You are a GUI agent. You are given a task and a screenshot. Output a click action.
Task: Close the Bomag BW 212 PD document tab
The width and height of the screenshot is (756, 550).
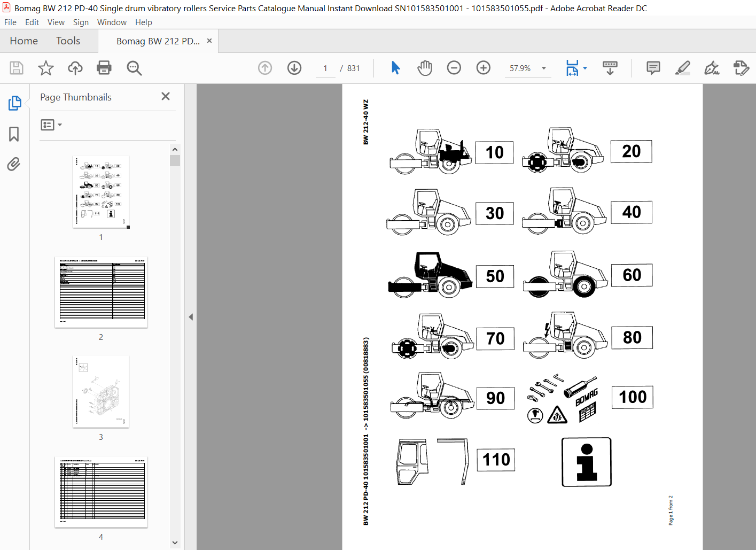click(209, 41)
